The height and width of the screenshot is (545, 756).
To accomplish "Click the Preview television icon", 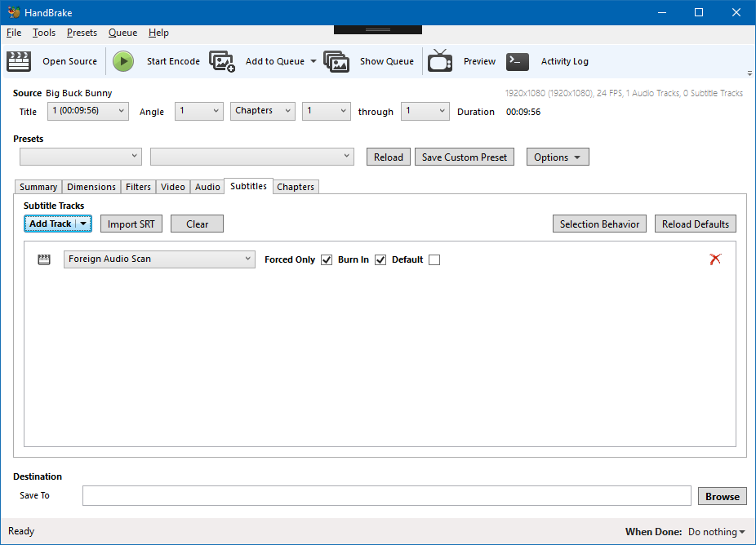I will click(x=440, y=60).
